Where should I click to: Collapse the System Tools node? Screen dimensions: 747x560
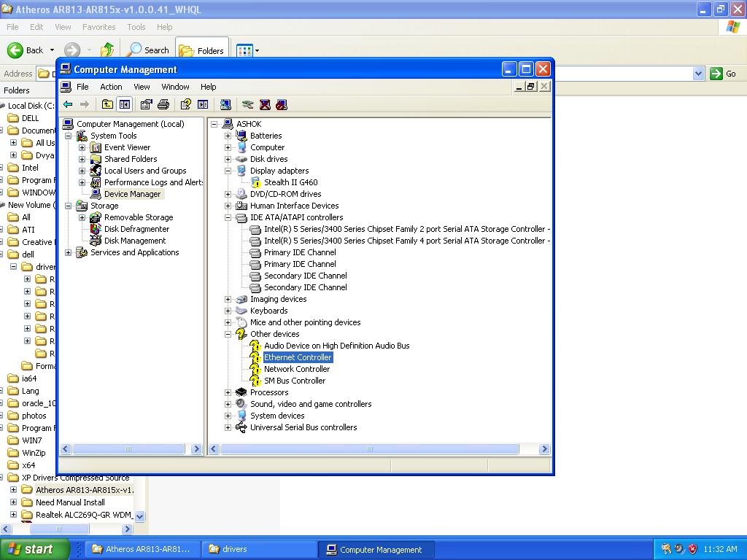click(x=68, y=136)
